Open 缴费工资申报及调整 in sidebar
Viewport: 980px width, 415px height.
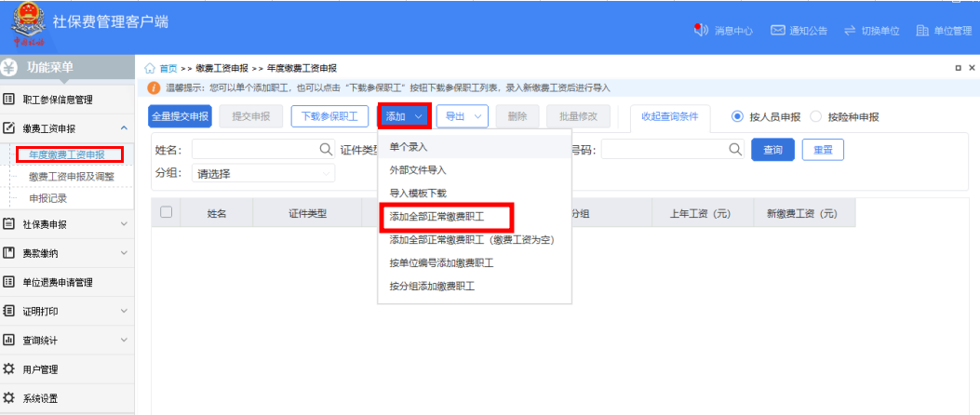click(x=72, y=177)
